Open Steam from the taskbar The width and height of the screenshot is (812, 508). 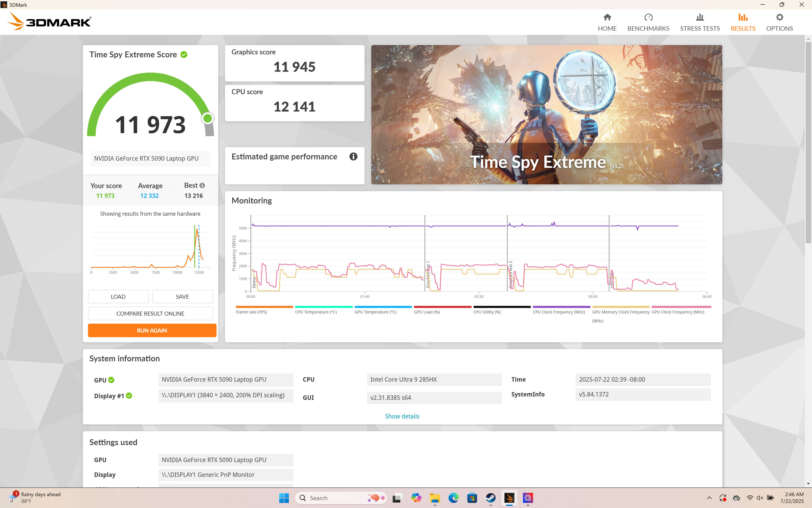pyautogui.click(x=491, y=498)
